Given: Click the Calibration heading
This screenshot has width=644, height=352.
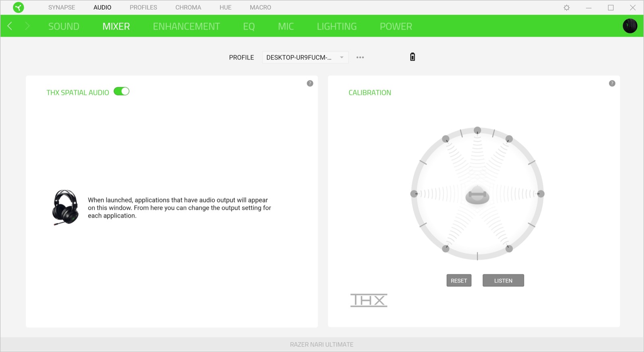Looking at the screenshot, I should tap(369, 93).
